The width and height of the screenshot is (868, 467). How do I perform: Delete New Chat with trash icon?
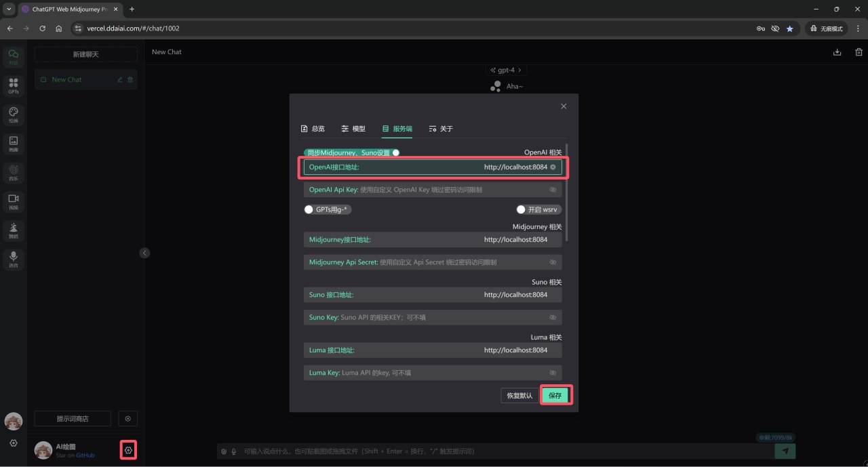pyautogui.click(x=130, y=79)
